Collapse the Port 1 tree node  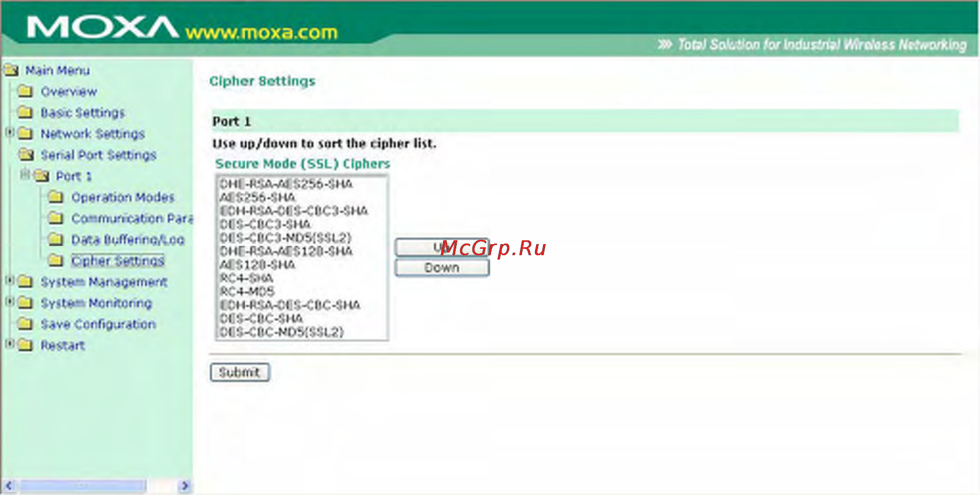click(x=25, y=174)
